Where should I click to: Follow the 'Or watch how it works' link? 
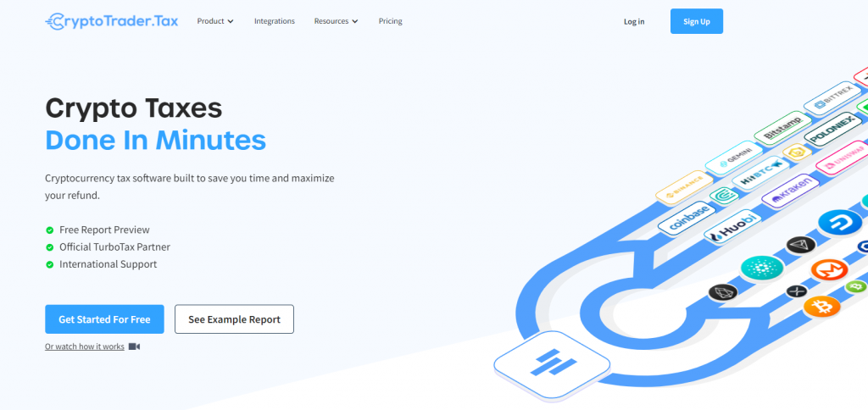(x=85, y=347)
